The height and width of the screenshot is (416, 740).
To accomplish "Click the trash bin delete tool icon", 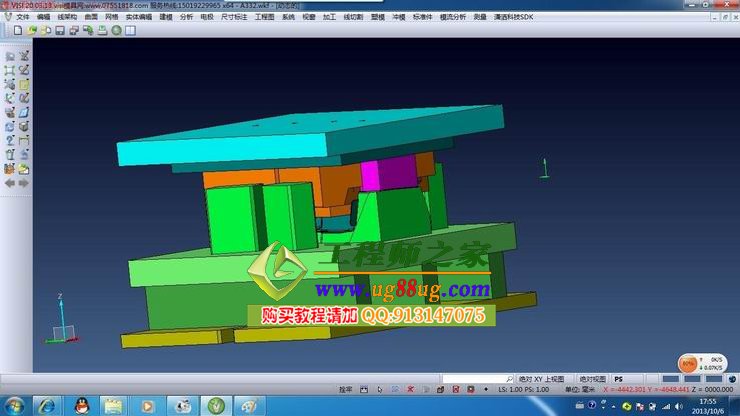I will pos(9,155).
